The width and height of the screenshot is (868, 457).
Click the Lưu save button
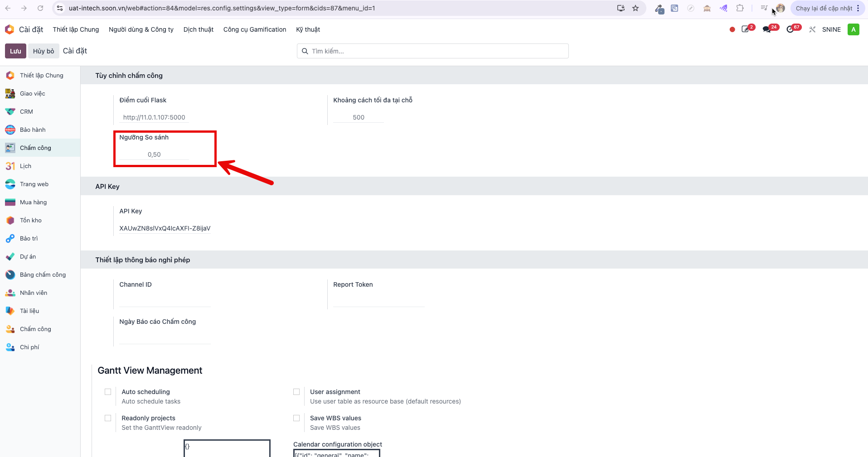pyautogui.click(x=15, y=51)
